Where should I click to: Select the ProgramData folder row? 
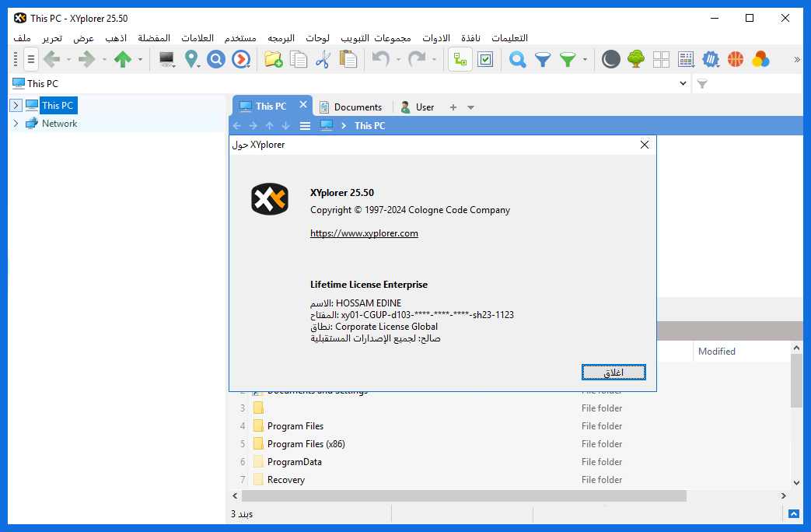pos(509,462)
